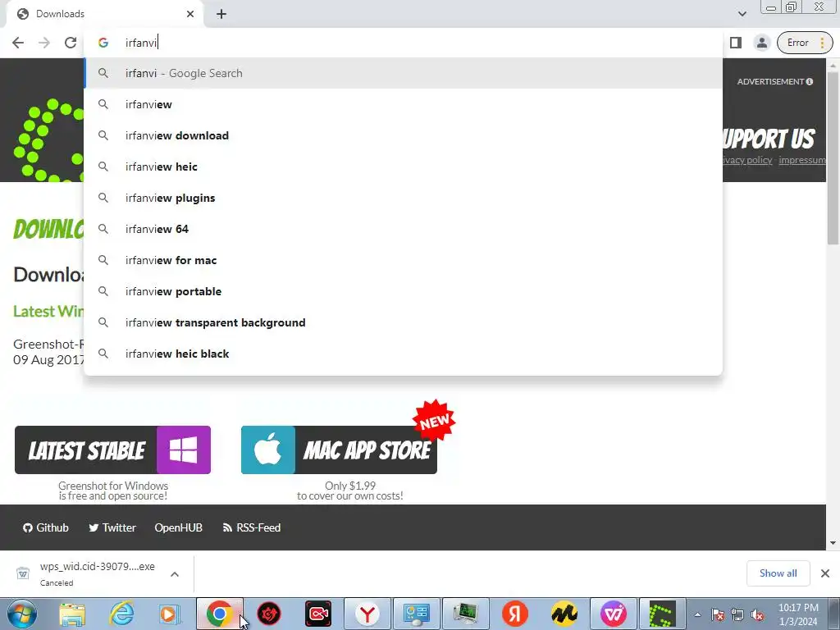840x630 pixels.
Task: Click the advertisement info icon
Action: [x=810, y=81]
